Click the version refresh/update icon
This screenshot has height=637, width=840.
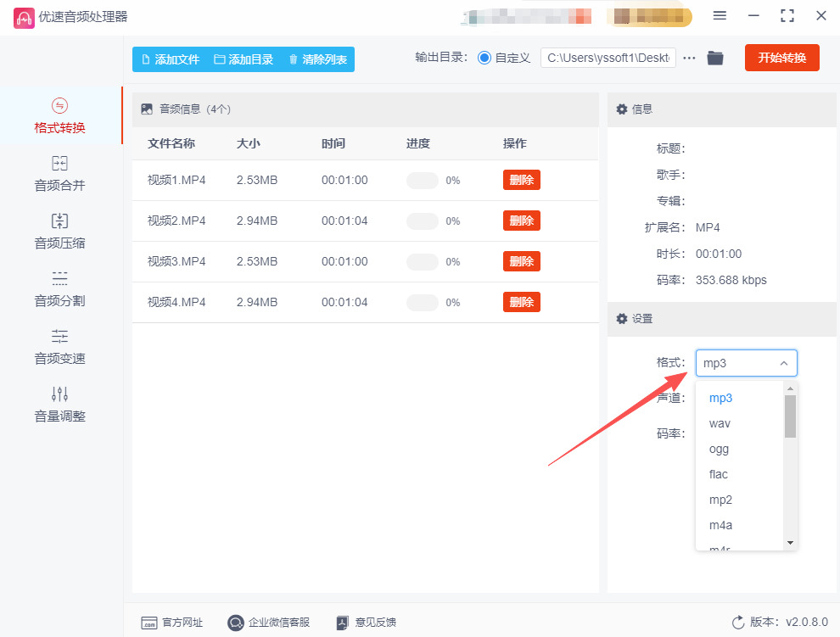738,622
